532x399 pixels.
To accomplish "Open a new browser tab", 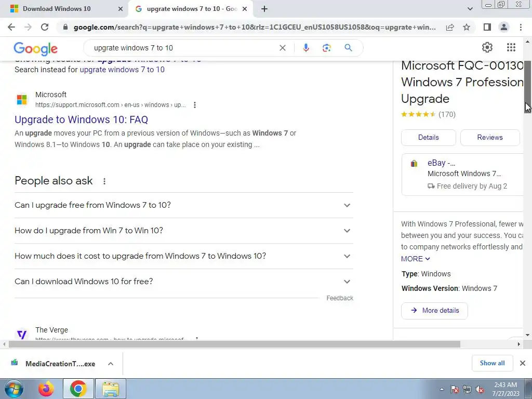I will [x=264, y=9].
